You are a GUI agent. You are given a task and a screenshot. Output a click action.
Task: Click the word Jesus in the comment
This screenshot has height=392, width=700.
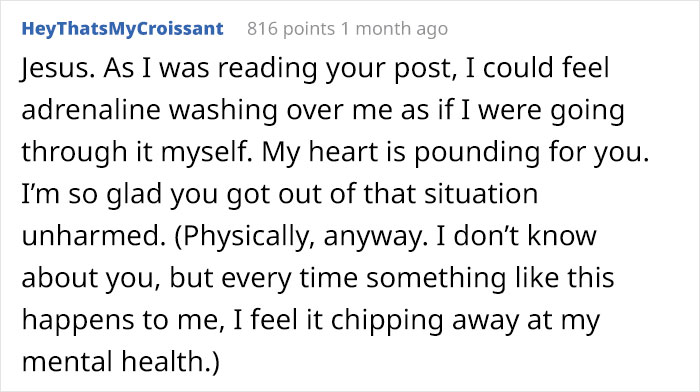click(54, 68)
